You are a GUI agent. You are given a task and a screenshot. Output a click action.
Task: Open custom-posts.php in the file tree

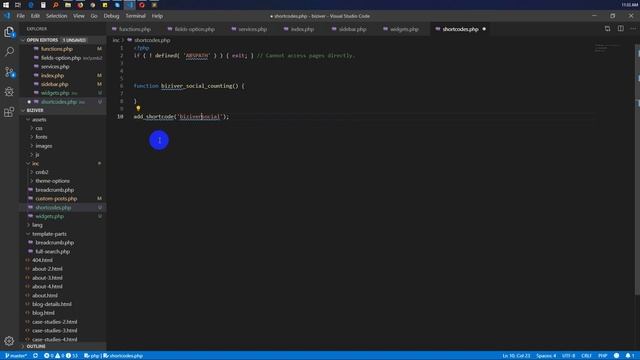coord(63,198)
